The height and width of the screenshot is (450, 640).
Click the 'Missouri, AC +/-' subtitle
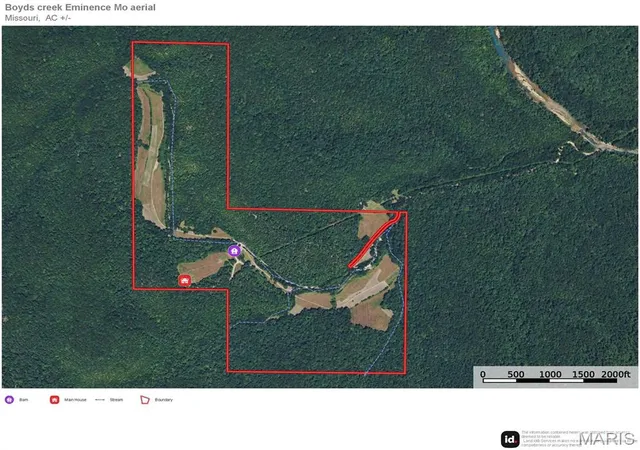(38, 18)
